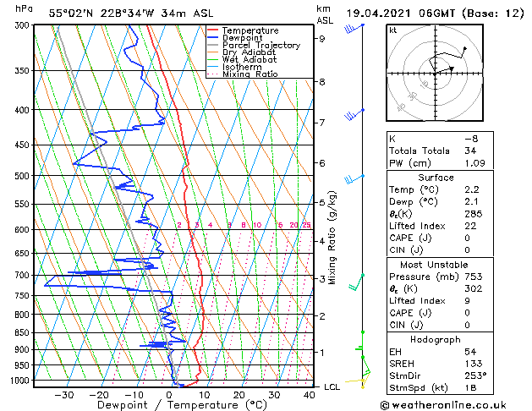Click the wind barb at 500 hPa
This screenshot has height=411, width=532.
coord(354,179)
